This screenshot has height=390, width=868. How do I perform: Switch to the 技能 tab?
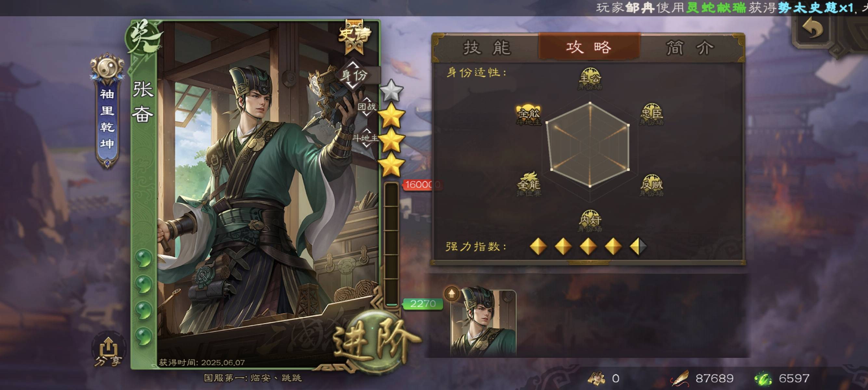click(487, 47)
